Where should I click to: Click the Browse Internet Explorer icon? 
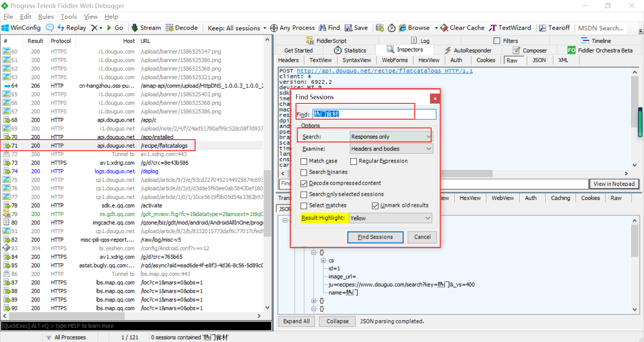(402, 28)
